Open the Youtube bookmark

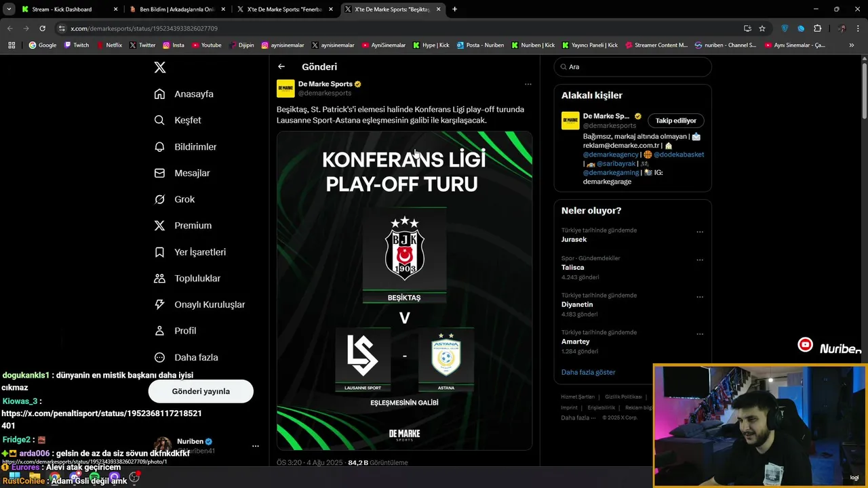click(x=207, y=45)
